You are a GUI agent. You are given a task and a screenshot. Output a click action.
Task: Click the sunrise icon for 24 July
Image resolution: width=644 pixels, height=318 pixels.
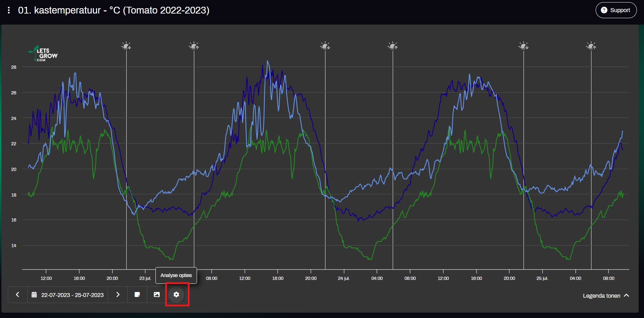pyautogui.click(x=393, y=46)
